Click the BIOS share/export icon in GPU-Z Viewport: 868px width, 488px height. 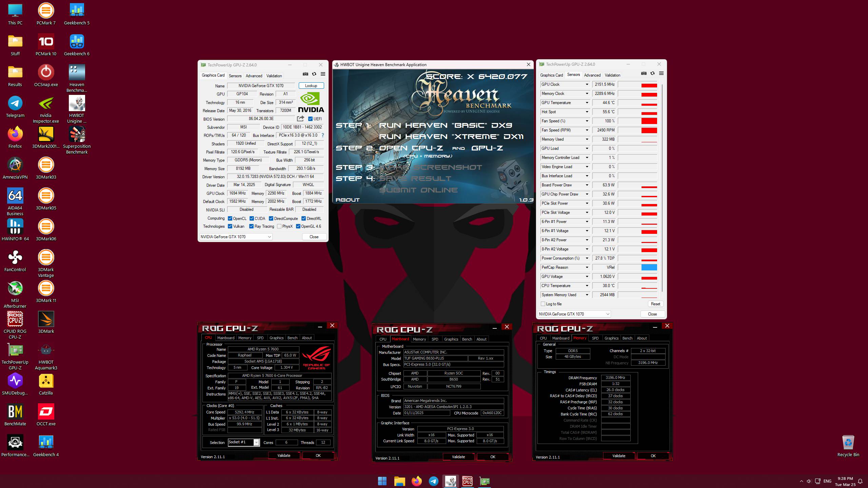point(300,119)
